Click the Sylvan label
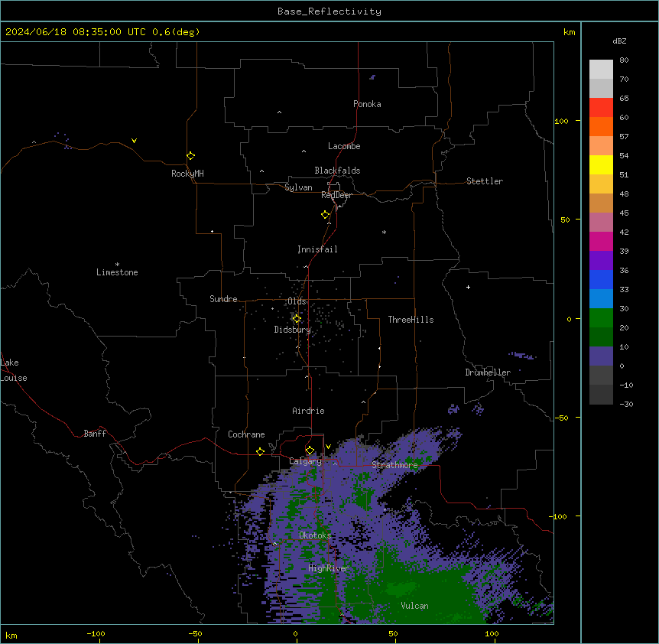 click(298, 187)
